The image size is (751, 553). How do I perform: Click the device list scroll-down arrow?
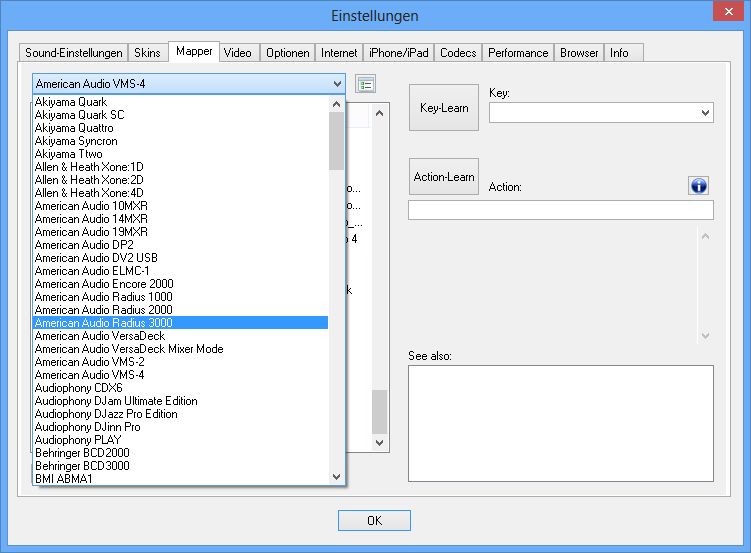click(x=336, y=477)
